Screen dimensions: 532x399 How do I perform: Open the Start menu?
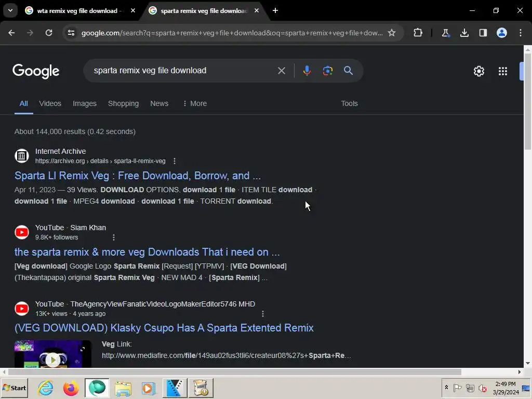tap(14, 388)
